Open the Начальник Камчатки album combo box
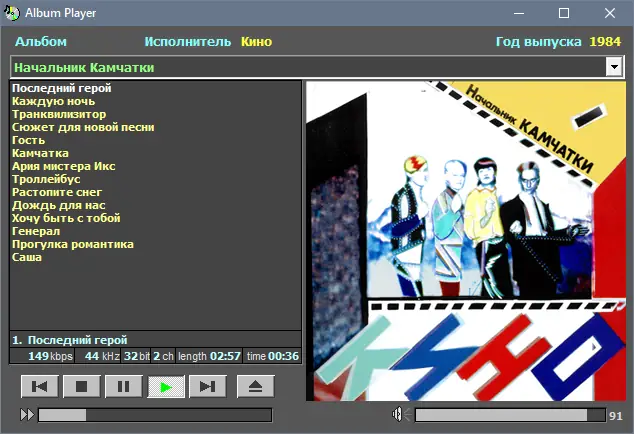The height and width of the screenshot is (434, 634). pyautogui.click(x=317, y=67)
